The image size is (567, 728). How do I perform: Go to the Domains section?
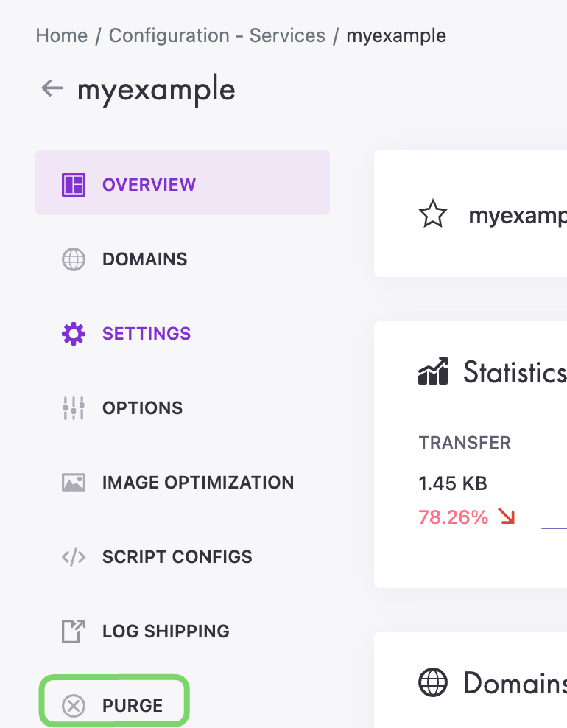click(x=145, y=259)
